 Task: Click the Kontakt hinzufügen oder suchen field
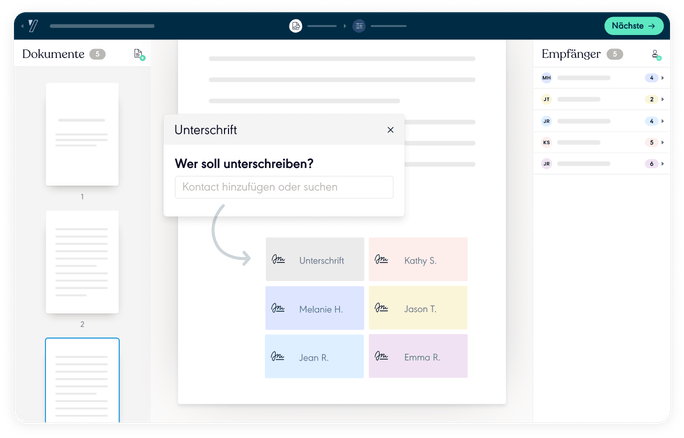[x=284, y=187]
